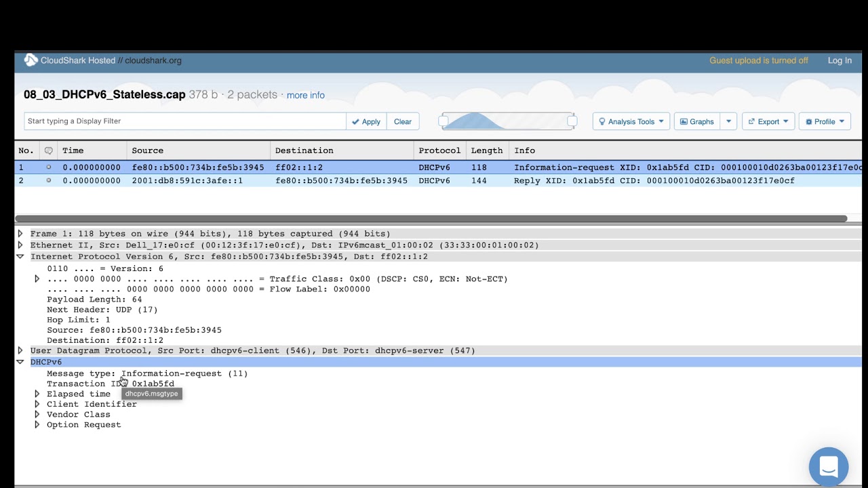Click the Message type: Information-request line

pyautogui.click(x=147, y=373)
